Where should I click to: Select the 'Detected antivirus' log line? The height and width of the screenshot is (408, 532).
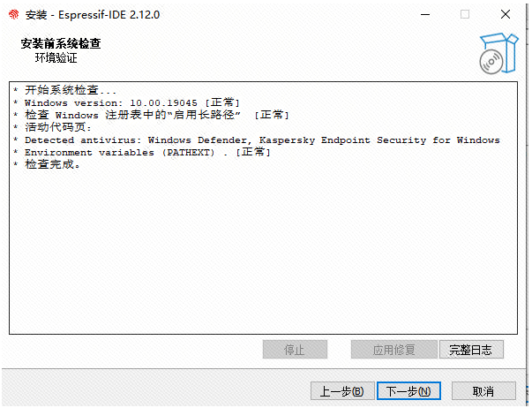point(257,140)
